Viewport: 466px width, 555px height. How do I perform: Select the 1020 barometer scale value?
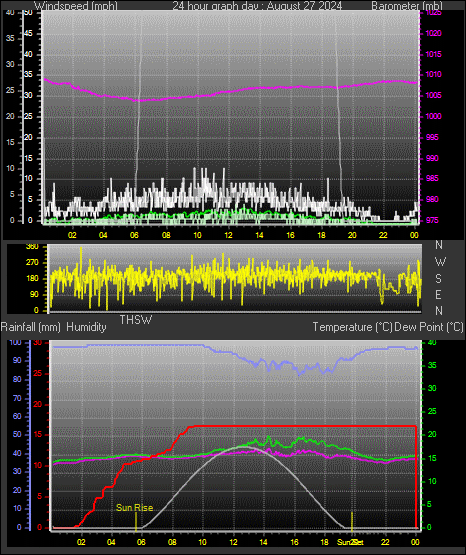[x=433, y=33]
